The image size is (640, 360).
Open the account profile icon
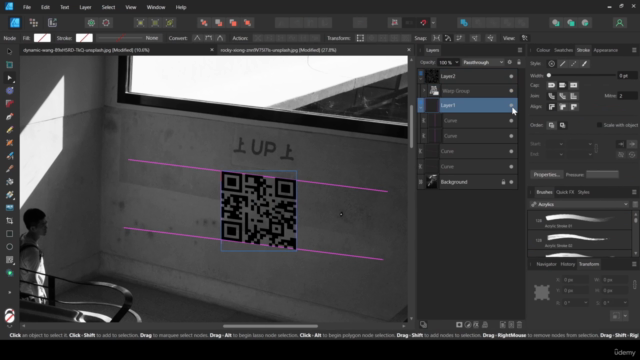[620, 23]
